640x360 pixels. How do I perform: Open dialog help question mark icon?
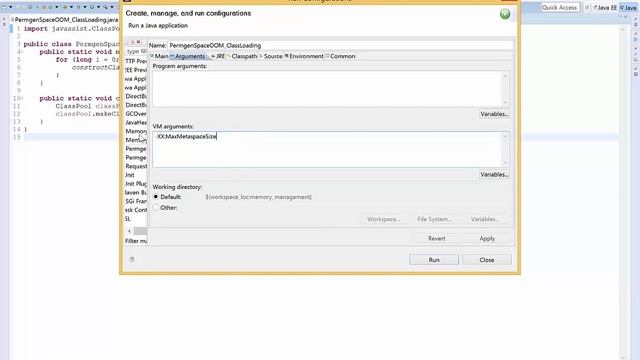click(x=132, y=259)
